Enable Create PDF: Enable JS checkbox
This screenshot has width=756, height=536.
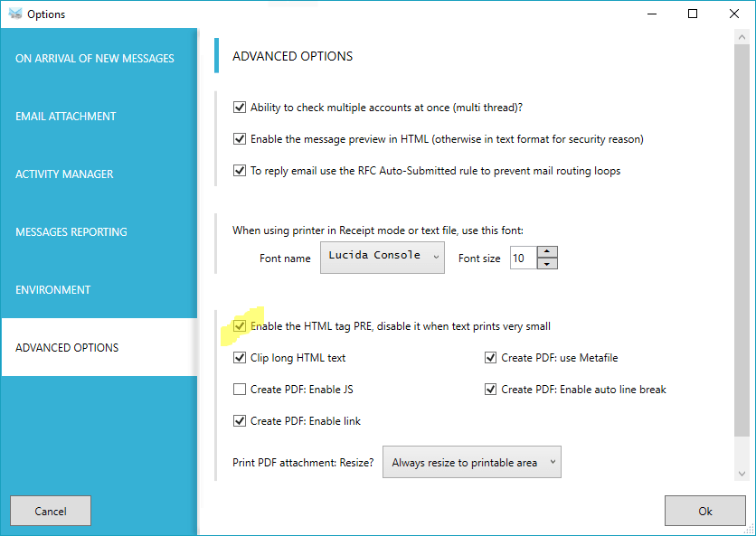point(240,389)
